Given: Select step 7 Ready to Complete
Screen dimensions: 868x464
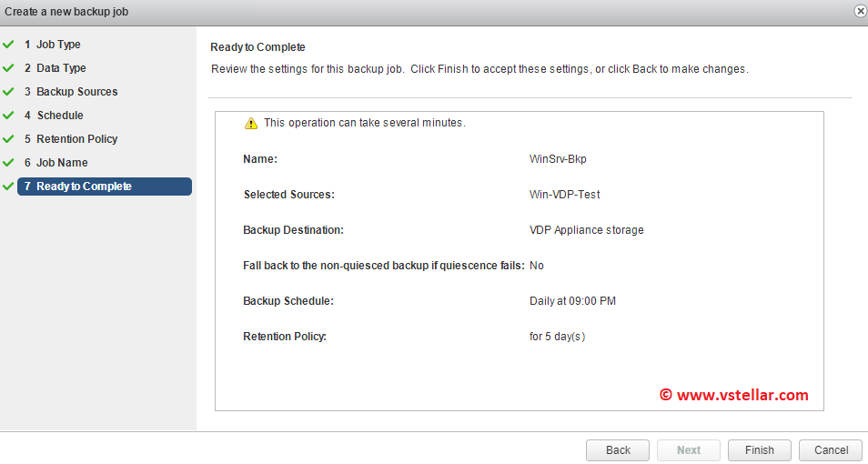Looking at the screenshot, I should click(104, 187).
